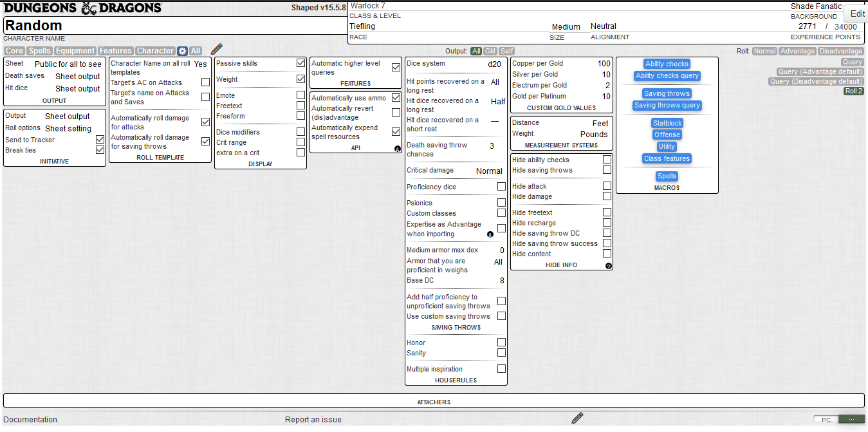Open the API info icon

[397, 149]
